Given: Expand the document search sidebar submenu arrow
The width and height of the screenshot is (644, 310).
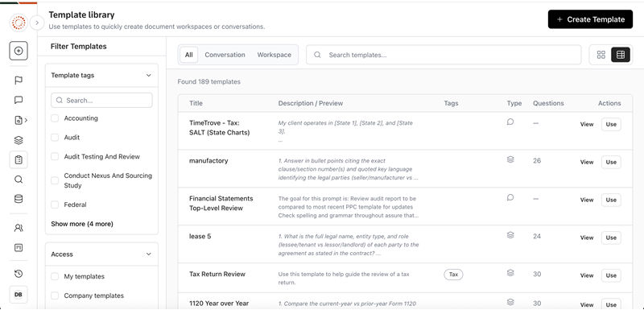Looking at the screenshot, I should point(27,120).
